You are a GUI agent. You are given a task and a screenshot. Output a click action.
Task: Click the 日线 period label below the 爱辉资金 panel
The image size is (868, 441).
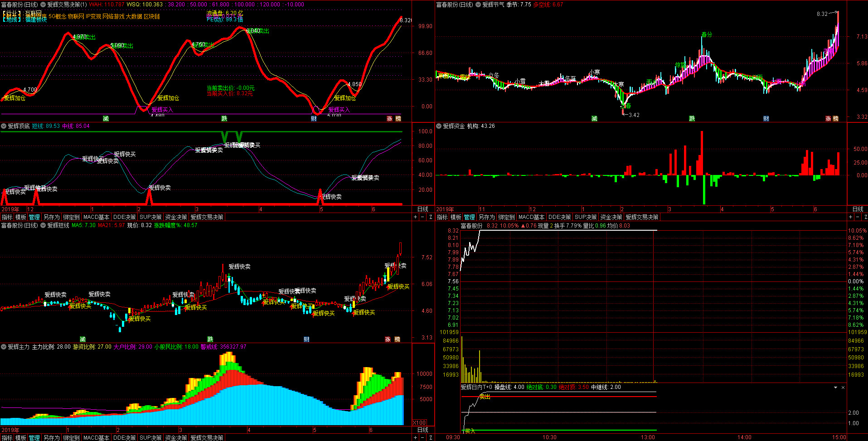pos(858,209)
